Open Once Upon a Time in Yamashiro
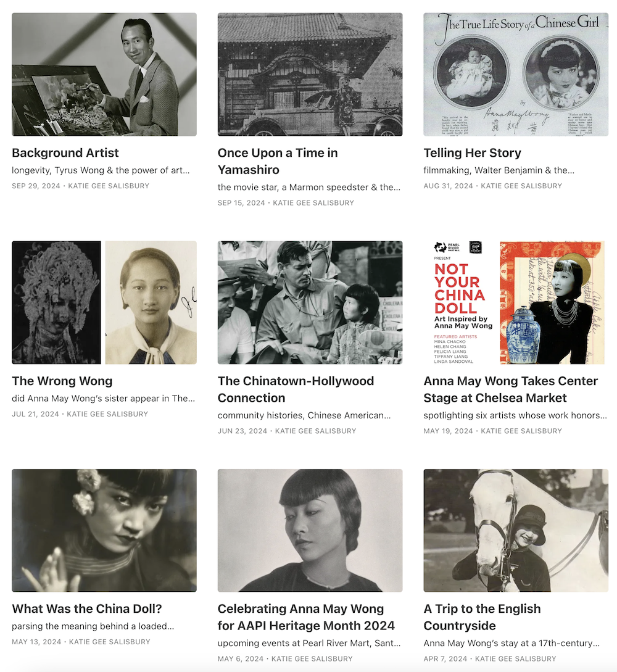Screen dimensions: 617x672 click(x=278, y=161)
